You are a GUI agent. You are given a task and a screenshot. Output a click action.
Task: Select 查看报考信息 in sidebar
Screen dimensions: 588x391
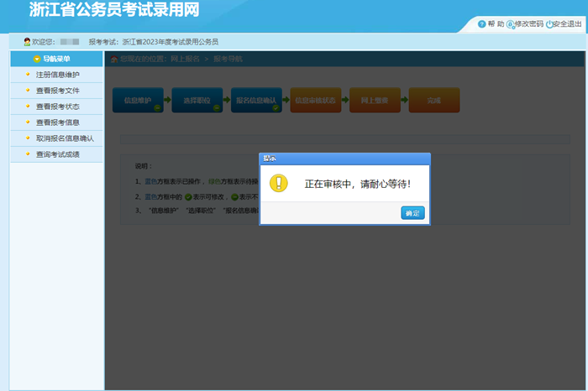click(57, 123)
